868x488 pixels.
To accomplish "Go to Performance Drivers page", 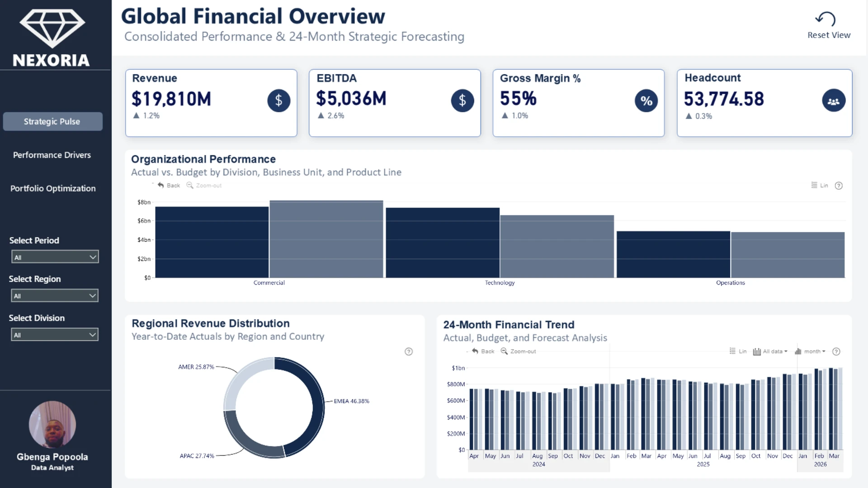I will click(x=52, y=155).
